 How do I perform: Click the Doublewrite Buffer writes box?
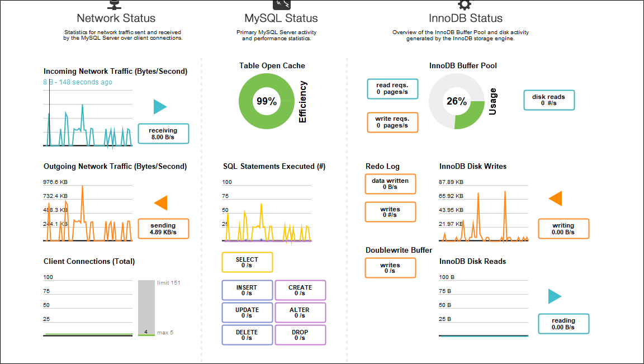point(390,268)
